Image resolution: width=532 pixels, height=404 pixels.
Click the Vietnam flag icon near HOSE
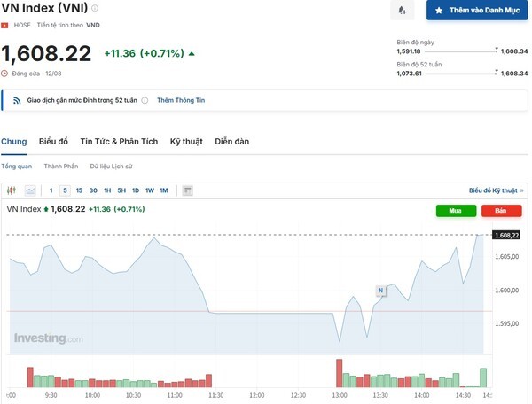[4, 26]
